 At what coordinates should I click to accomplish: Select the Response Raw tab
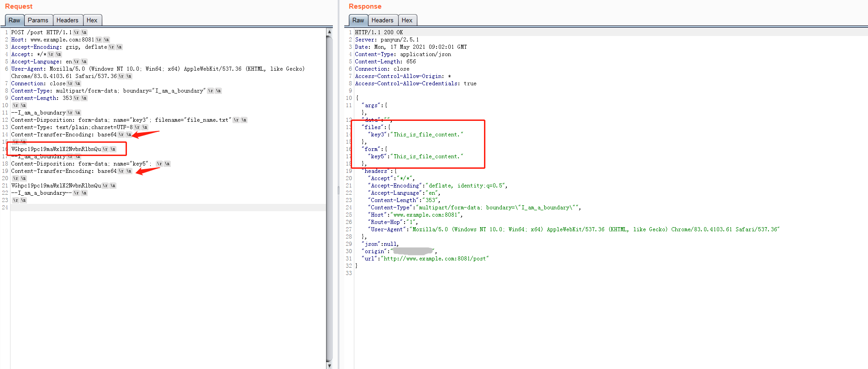[x=358, y=20]
